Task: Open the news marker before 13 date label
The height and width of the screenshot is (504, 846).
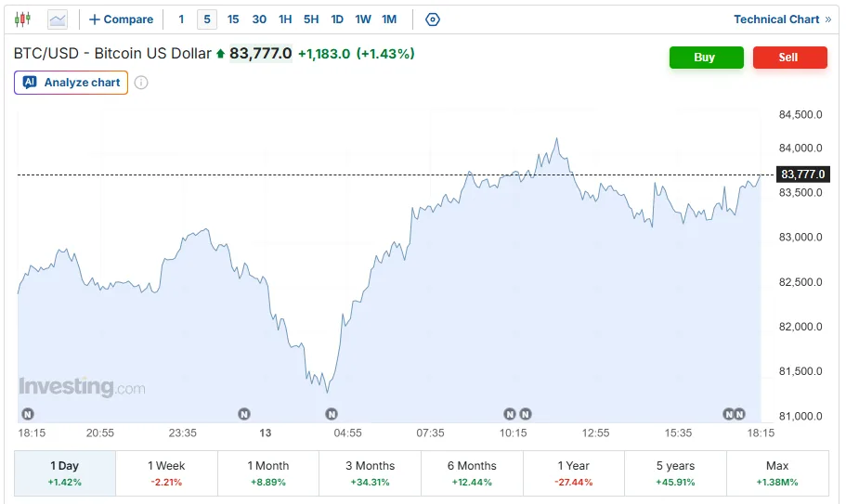Action: point(244,414)
